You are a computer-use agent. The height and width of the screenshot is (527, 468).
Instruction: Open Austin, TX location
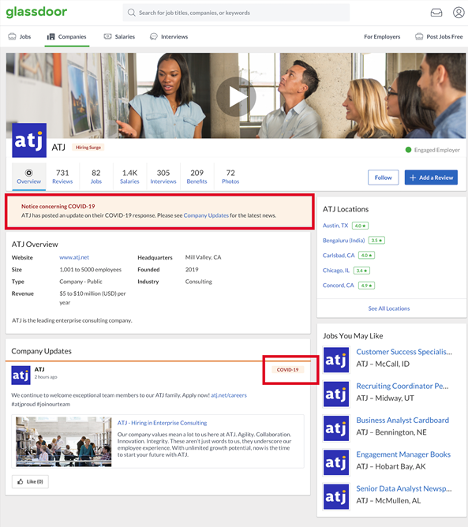click(x=335, y=226)
